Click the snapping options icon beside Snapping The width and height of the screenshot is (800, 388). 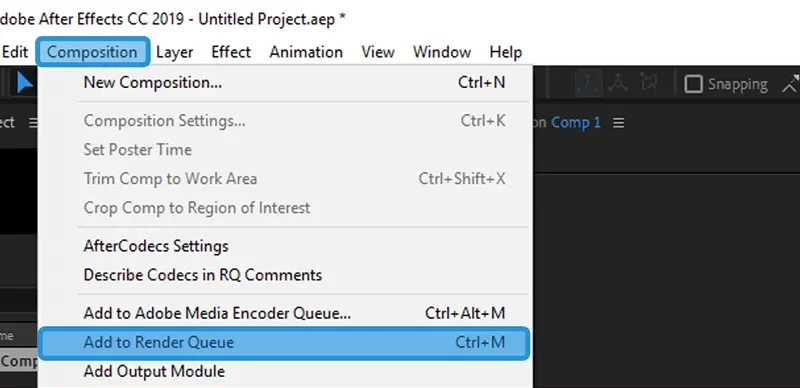[x=791, y=84]
